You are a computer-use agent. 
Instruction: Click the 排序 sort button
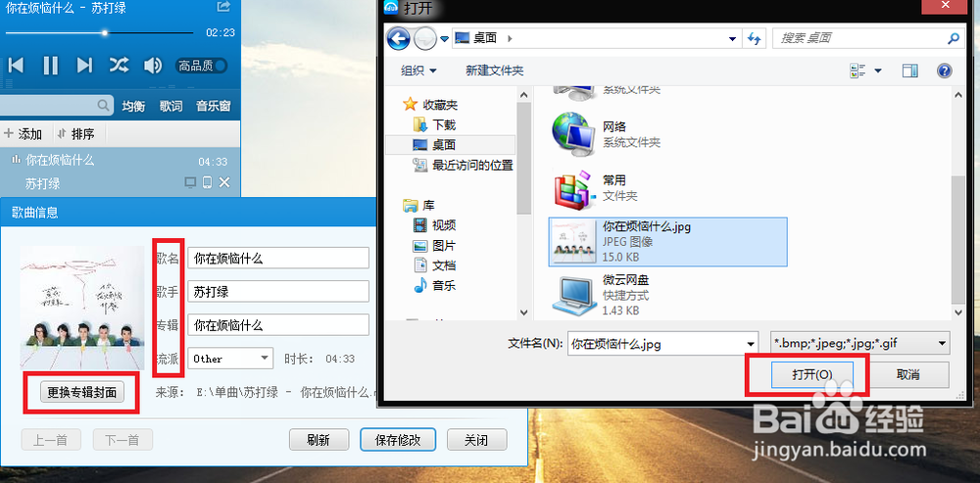pyautogui.click(x=75, y=133)
